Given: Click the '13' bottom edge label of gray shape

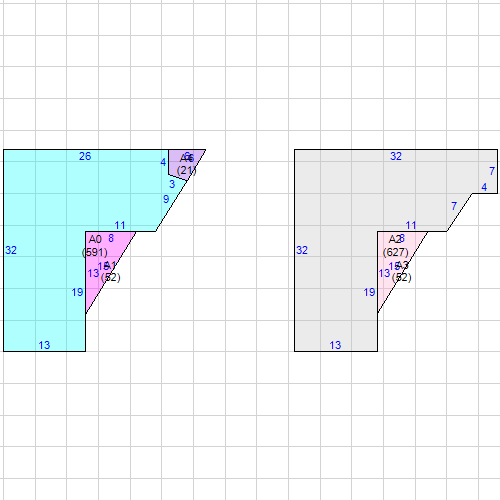Looking at the screenshot, I should click(x=335, y=345).
